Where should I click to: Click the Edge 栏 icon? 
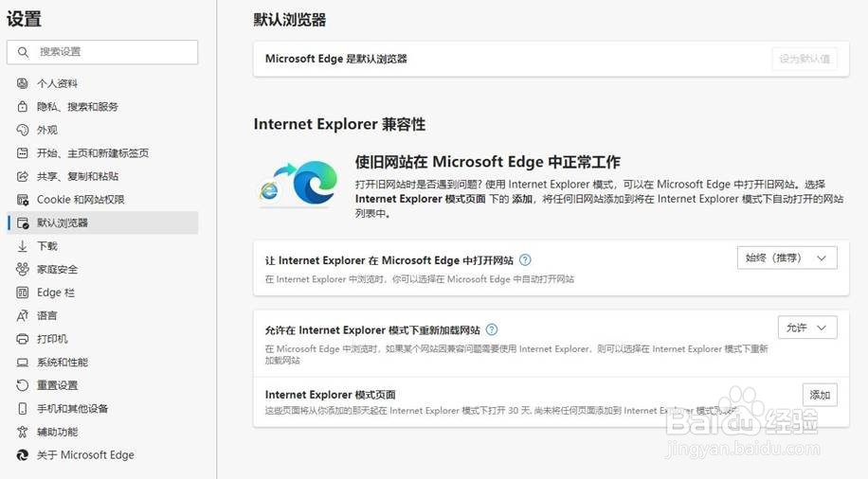click(22, 293)
